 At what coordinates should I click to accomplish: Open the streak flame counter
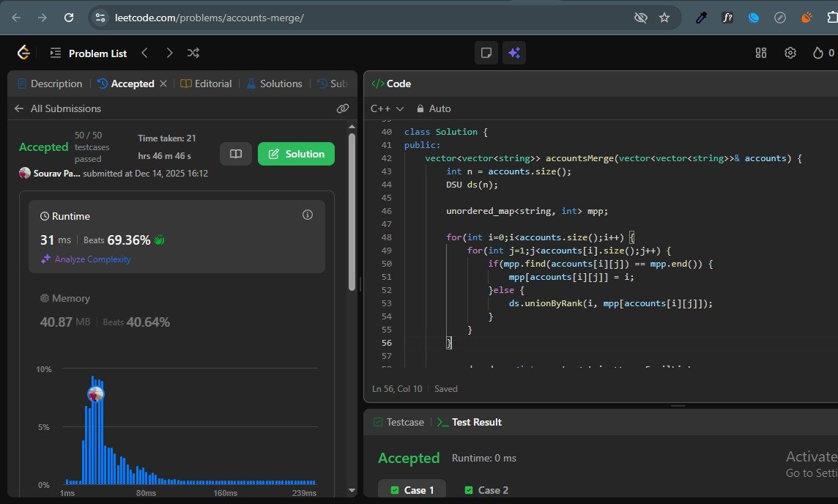pos(823,52)
